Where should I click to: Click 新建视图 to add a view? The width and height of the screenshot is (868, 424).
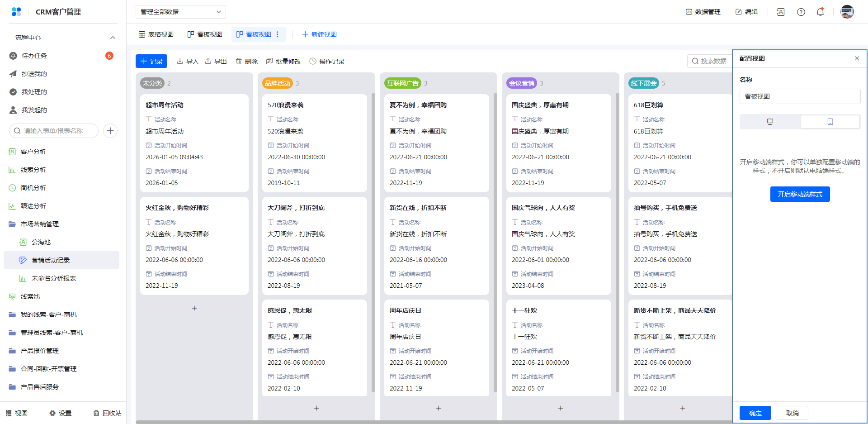319,34
